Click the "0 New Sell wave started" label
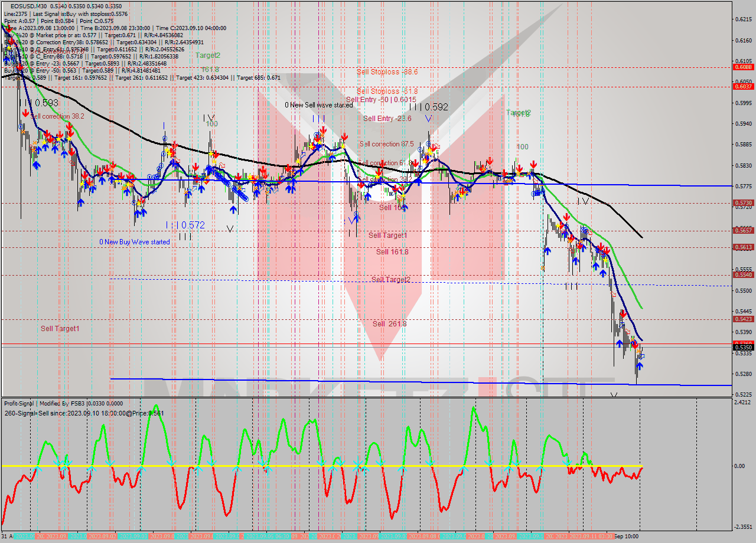 coord(320,104)
